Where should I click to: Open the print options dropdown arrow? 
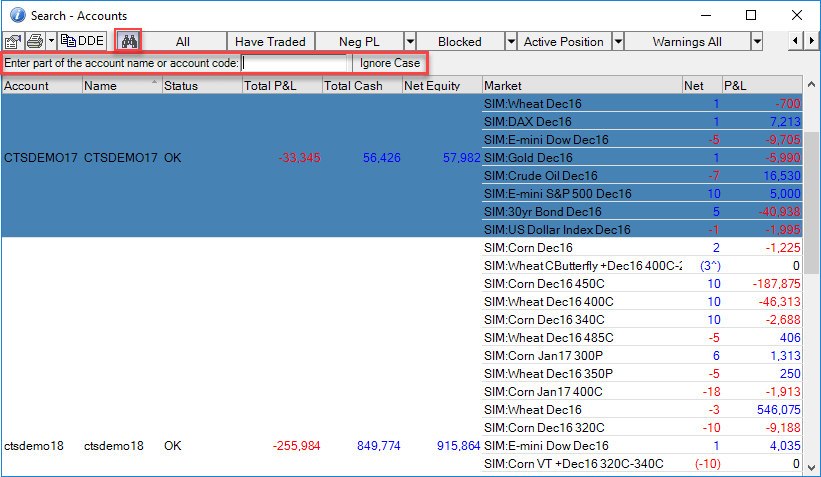point(50,41)
